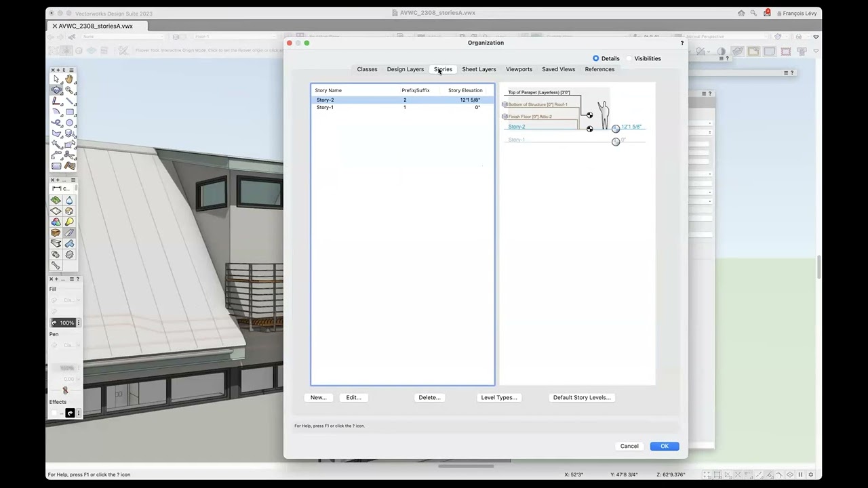
Task: Open the message center envelope notifications
Action: [767, 13]
